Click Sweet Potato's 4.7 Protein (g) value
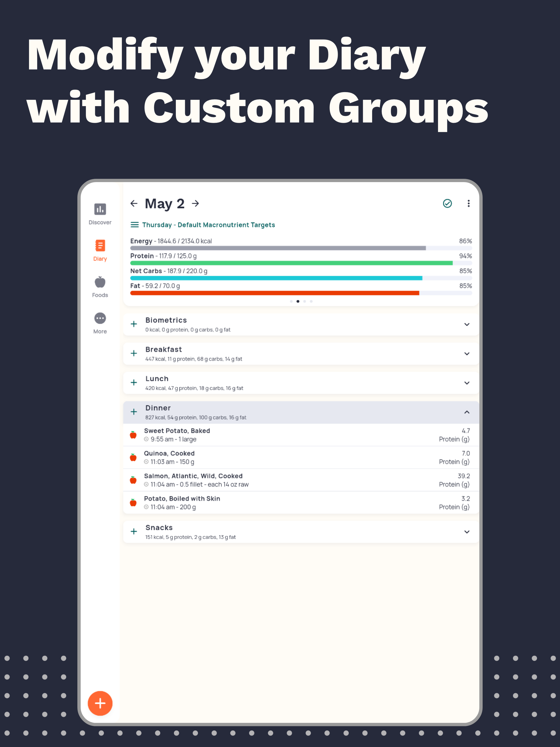The height and width of the screenshot is (747, 560). (x=454, y=435)
